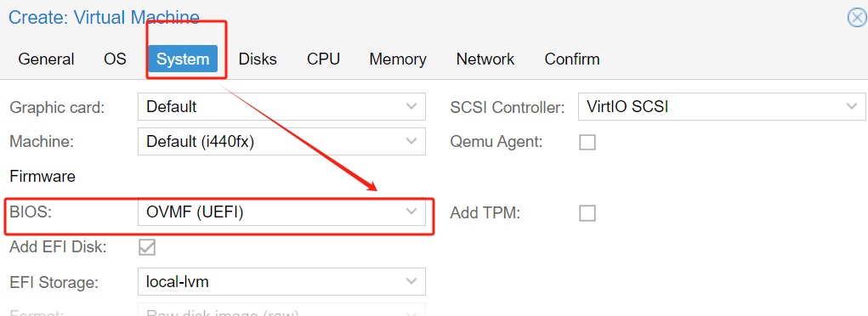Open the OS tab

click(115, 59)
